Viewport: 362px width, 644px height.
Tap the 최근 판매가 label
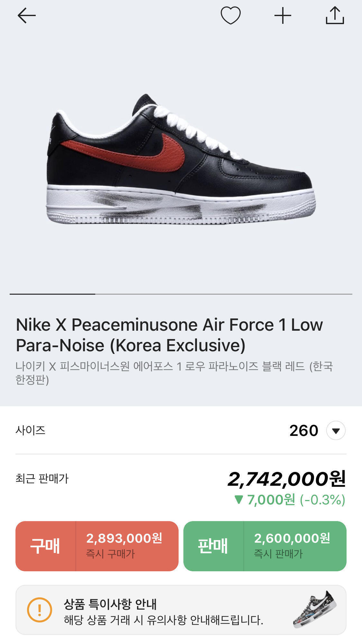coord(42,479)
